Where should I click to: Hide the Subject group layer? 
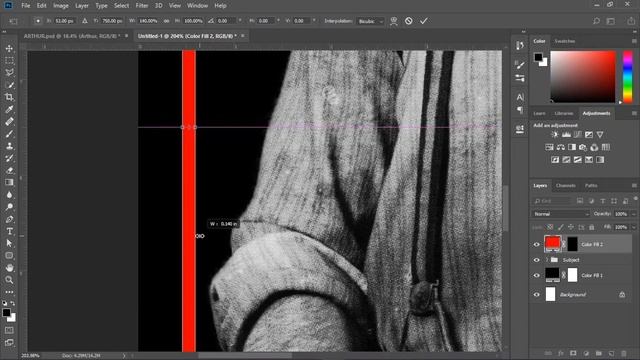coord(536,260)
